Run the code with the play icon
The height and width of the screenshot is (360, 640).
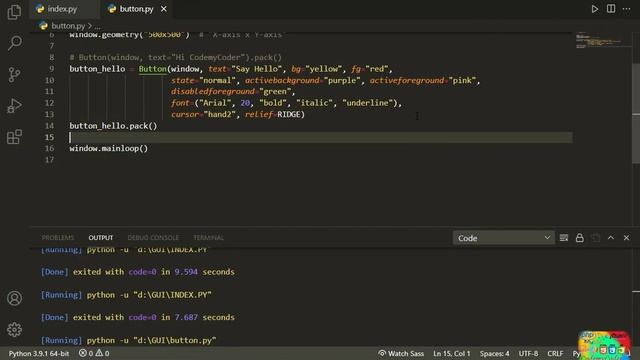[595, 9]
